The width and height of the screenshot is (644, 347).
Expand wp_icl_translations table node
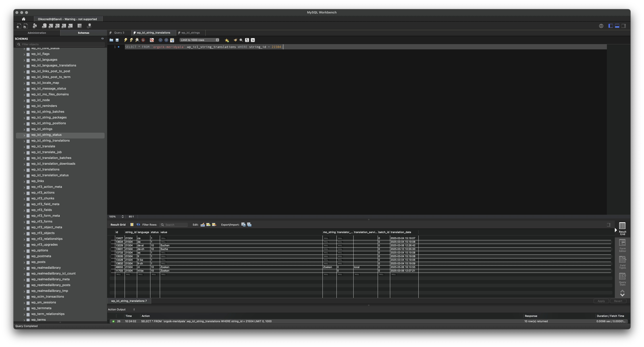pos(24,170)
